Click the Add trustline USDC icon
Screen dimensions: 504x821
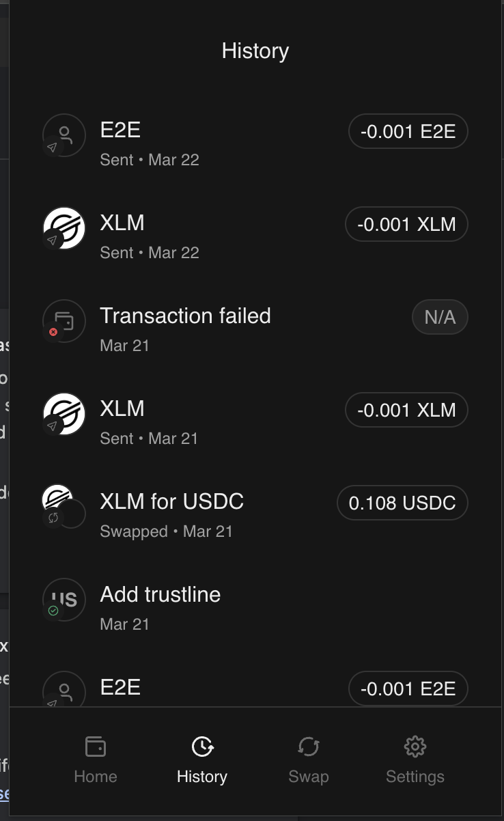pos(64,599)
